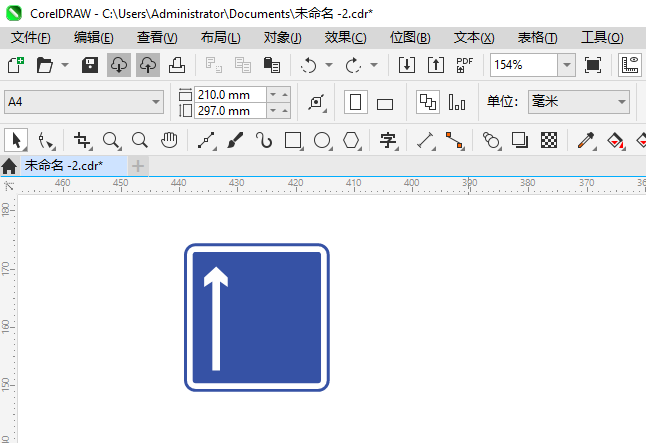This screenshot has width=646, height=443.
Task: Select the curve smart drawing tool
Action: pyautogui.click(x=264, y=141)
